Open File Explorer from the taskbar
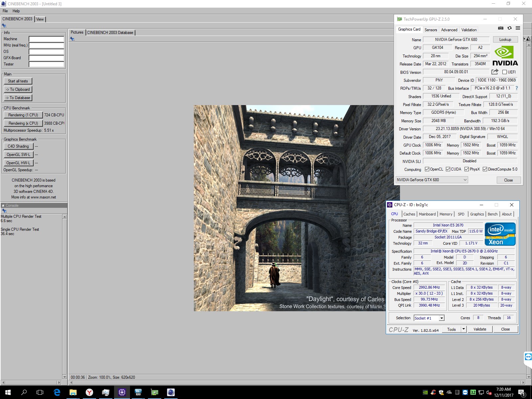The width and height of the screenshot is (532, 399). coord(73,392)
